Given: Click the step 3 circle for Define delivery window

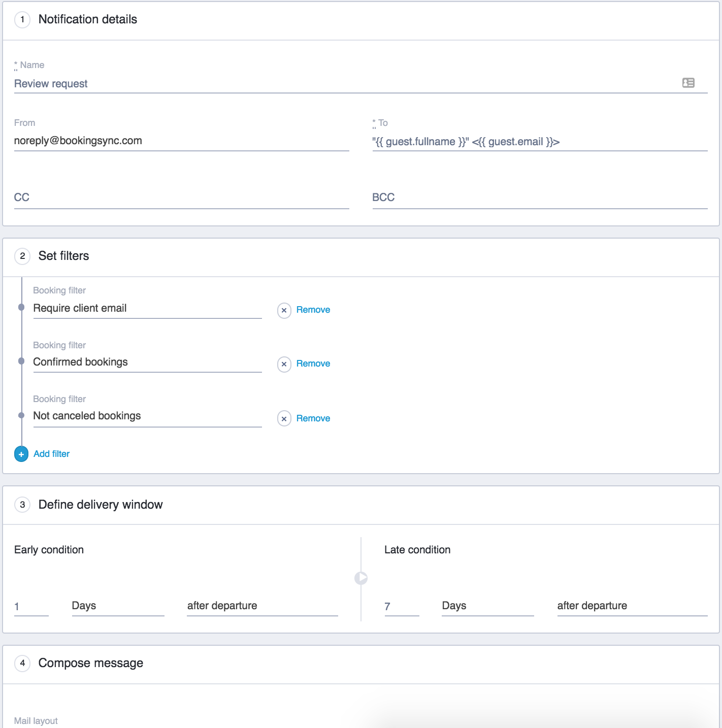Looking at the screenshot, I should click(x=22, y=505).
